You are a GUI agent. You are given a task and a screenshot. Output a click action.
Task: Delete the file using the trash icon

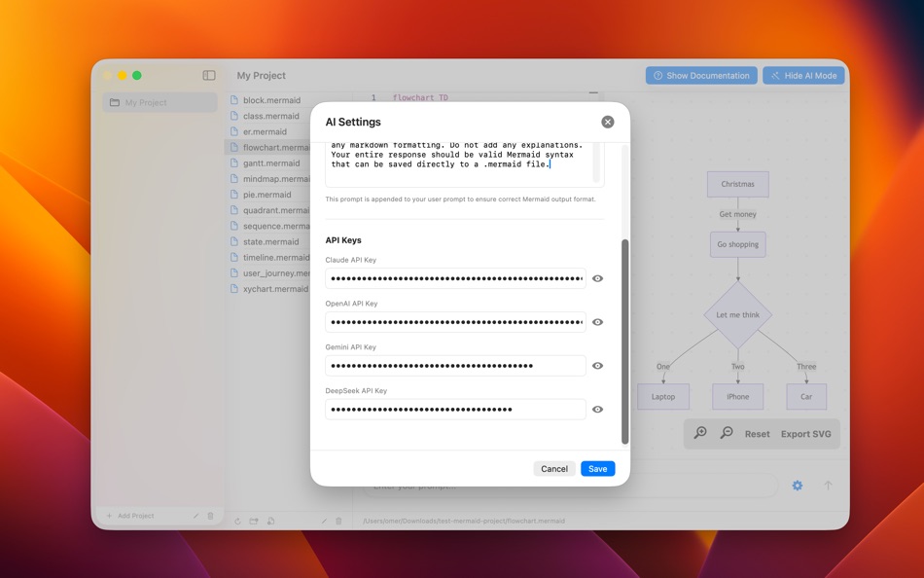[338, 521]
